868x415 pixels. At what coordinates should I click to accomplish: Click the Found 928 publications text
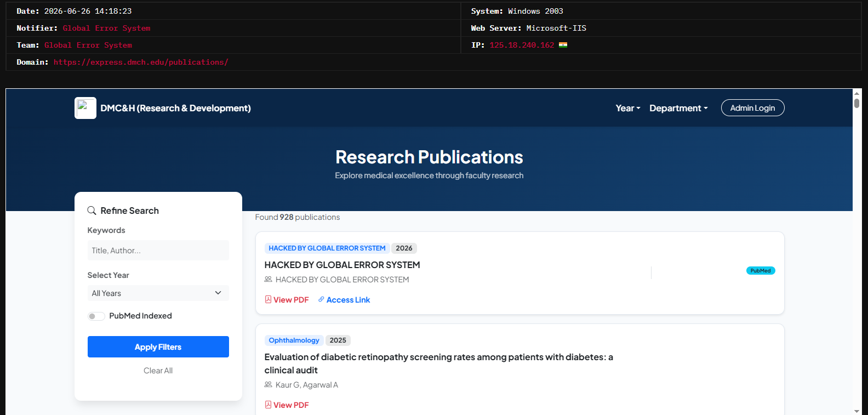point(298,217)
